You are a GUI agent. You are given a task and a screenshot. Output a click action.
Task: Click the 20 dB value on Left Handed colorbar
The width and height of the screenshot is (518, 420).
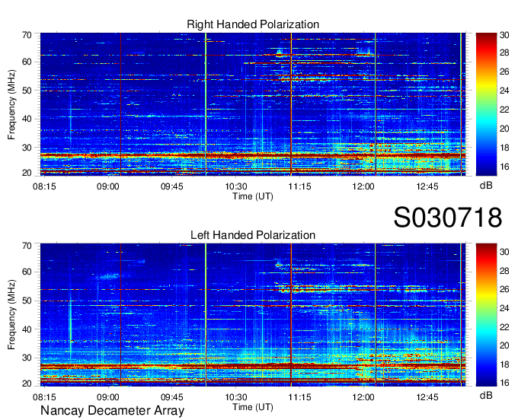[504, 345]
